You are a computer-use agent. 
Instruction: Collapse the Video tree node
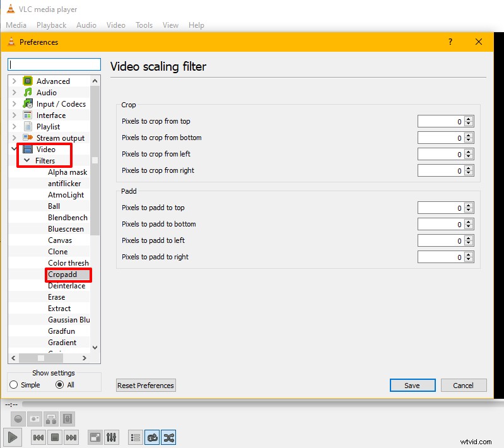(x=14, y=148)
